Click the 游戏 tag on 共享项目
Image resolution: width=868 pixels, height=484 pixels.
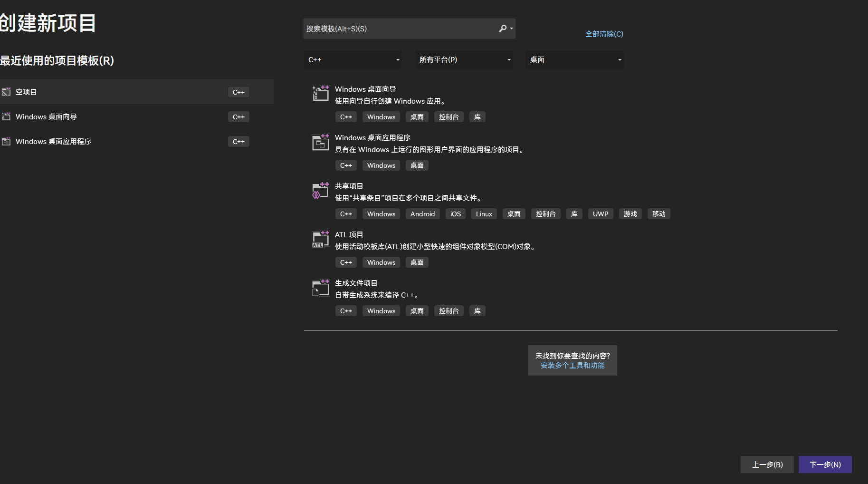coord(630,214)
